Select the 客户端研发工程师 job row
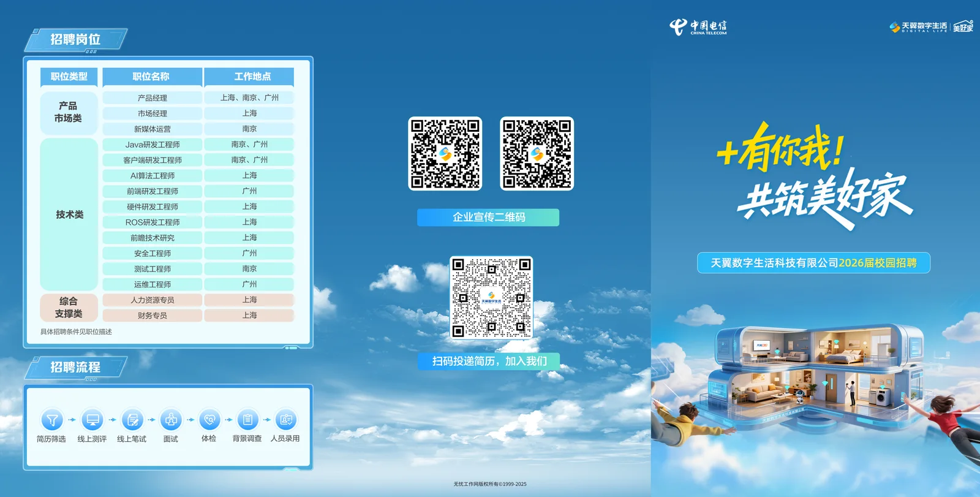The height and width of the screenshot is (497, 980). pyautogui.click(x=198, y=160)
